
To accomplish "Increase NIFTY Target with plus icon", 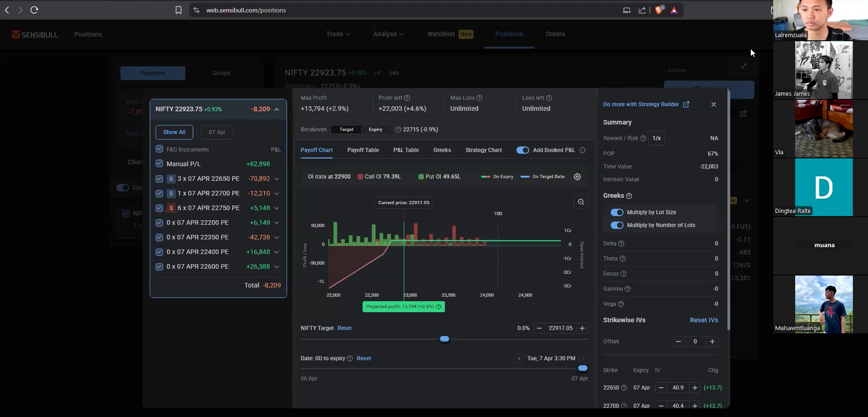I will 582,328.
